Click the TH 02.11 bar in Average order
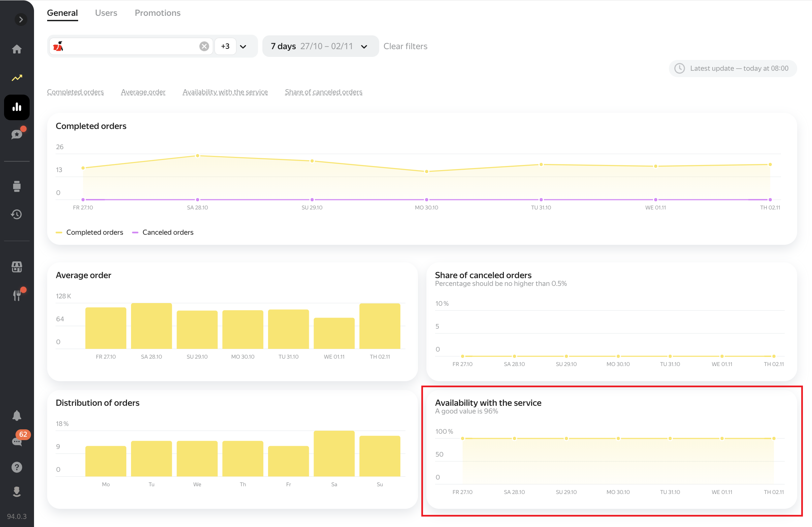 click(380, 326)
